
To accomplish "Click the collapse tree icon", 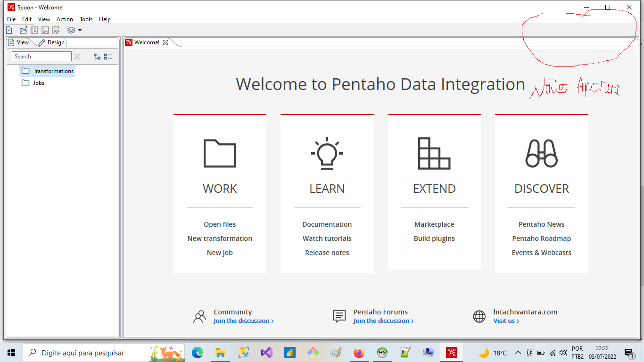I will click(x=108, y=57).
